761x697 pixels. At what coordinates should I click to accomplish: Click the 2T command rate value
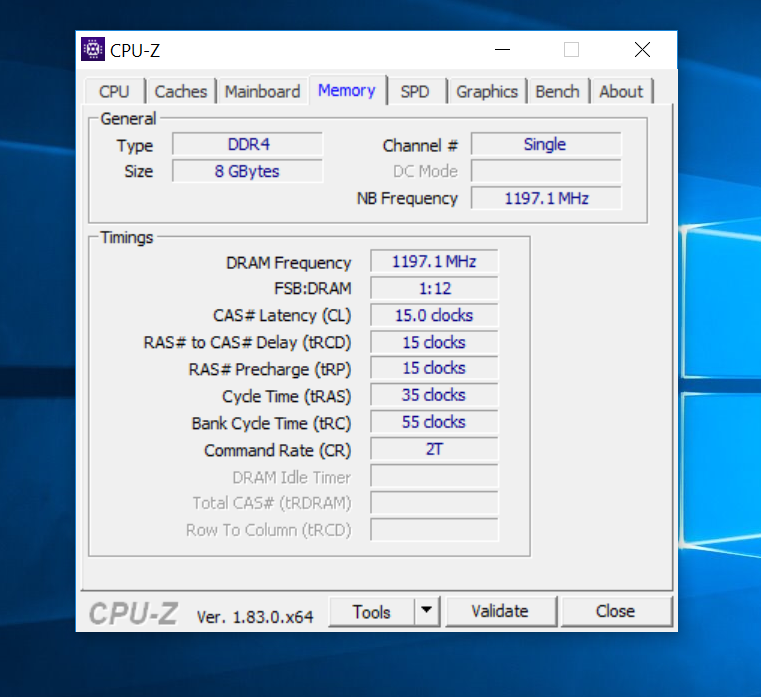[x=434, y=449]
